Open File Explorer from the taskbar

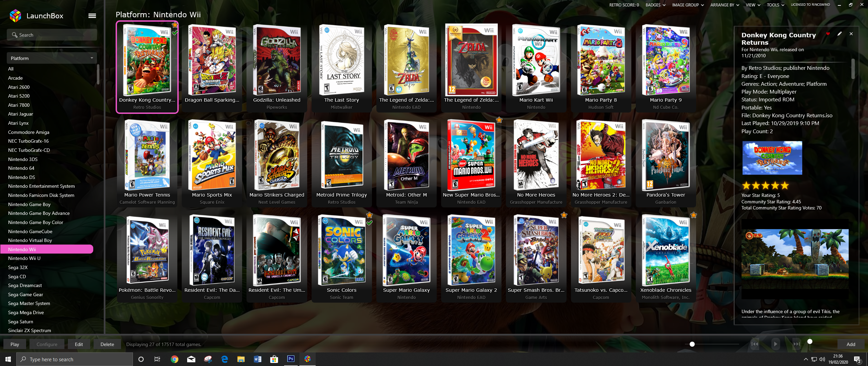click(x=241, y=359)
